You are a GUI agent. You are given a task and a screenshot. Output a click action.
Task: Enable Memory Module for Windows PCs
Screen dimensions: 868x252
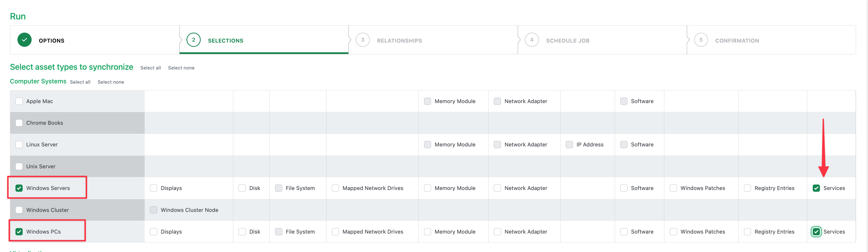pos(428,231)
